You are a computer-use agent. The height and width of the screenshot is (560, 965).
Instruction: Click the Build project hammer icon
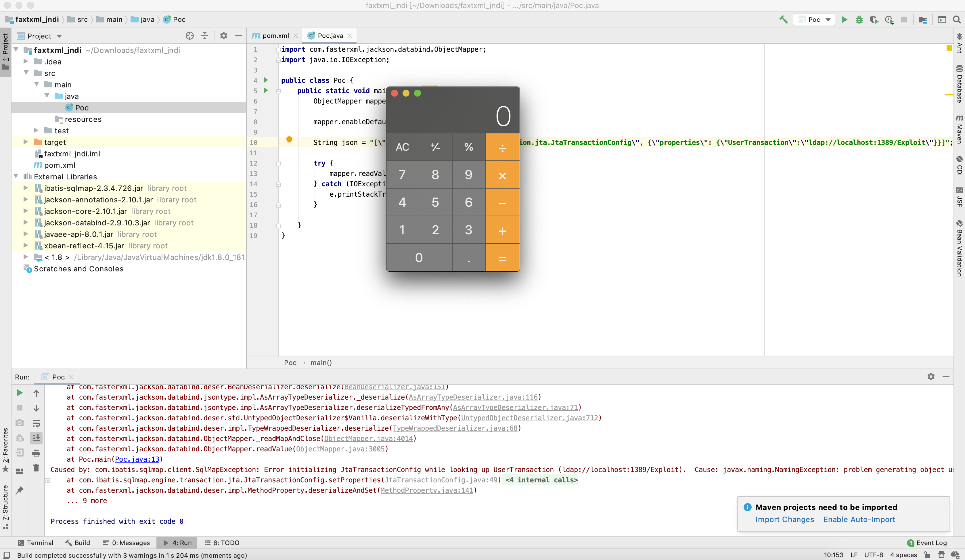(783, 20)
